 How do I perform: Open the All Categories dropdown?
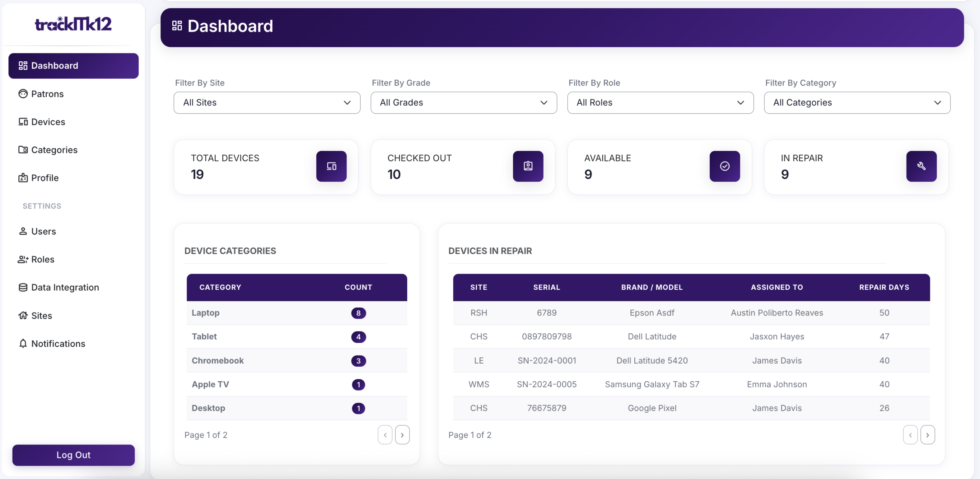pos(857,103)
